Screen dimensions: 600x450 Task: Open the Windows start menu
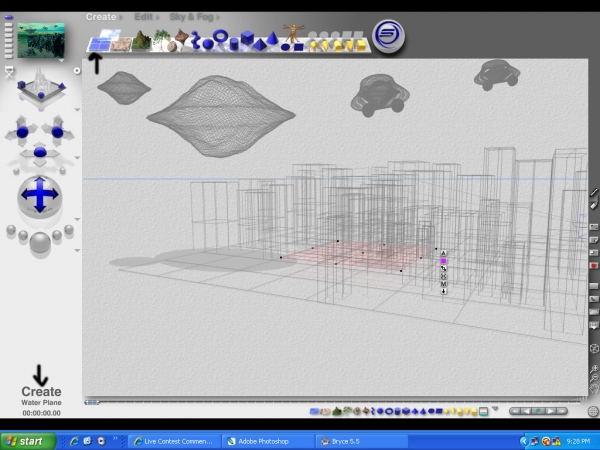click(x=28, y=441)
